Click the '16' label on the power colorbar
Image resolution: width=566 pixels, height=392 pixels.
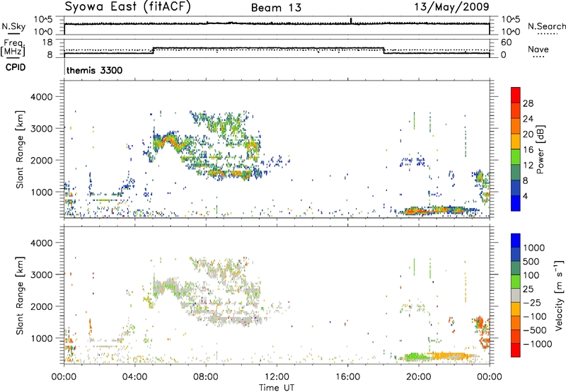point(528,150)
